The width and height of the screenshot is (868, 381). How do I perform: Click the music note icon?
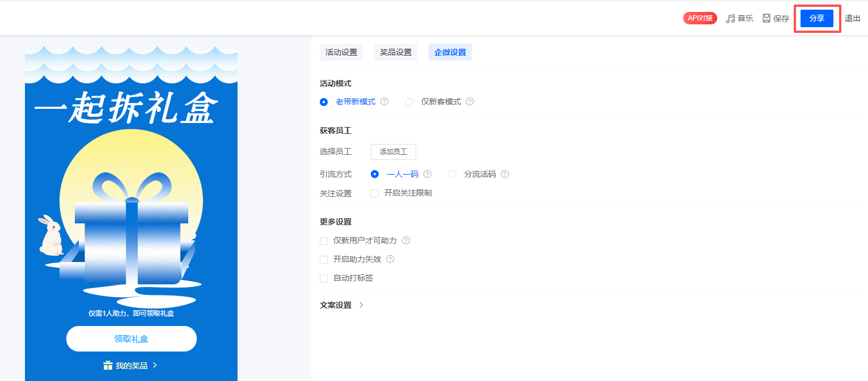730,18
